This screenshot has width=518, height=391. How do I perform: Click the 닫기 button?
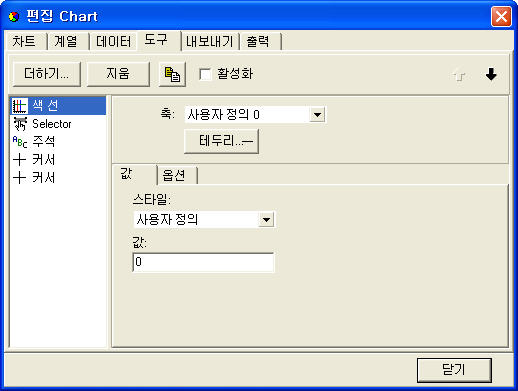click(x=454, y=370)
